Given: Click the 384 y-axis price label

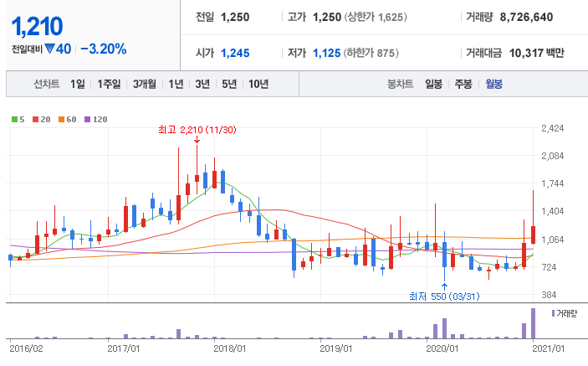Looking at the screenshot, I should tap(549, 295).
